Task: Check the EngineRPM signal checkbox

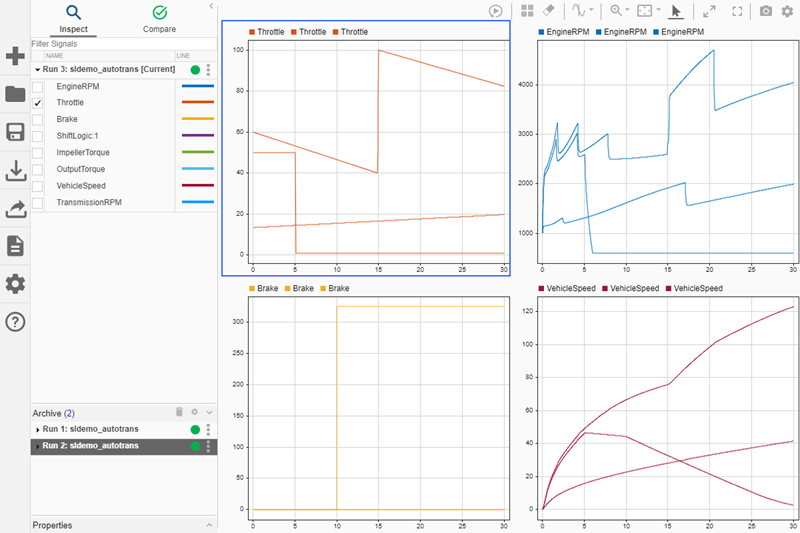Action: click(x=37, y=87)
